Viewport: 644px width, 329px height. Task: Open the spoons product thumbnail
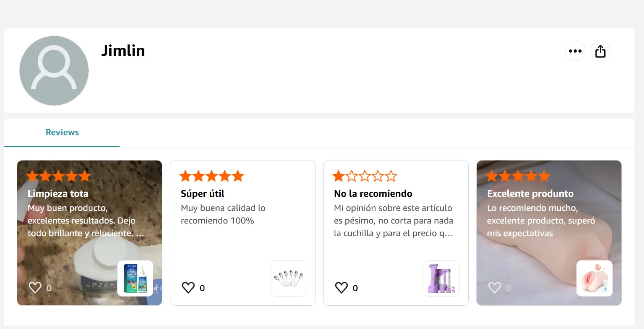coord(288,278)
